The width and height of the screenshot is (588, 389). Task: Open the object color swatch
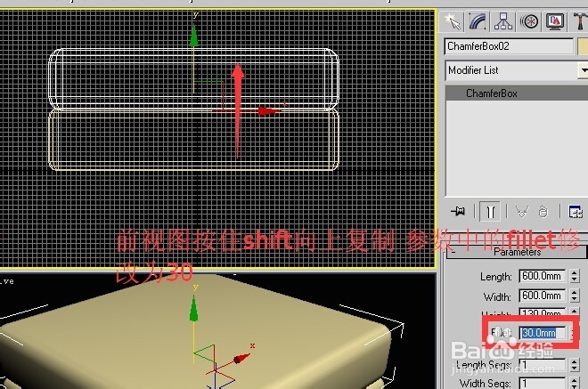pyautogui.click(x=583, y=46)
